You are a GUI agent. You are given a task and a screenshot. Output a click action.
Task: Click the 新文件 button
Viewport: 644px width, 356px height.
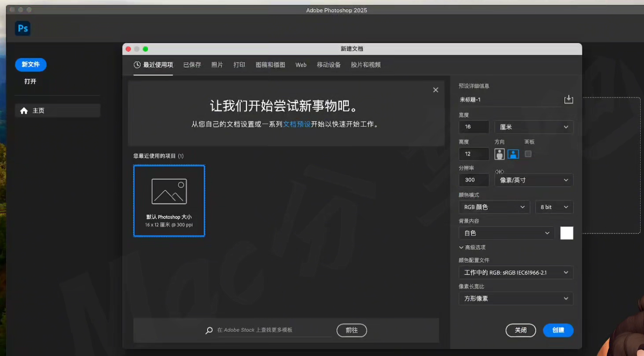[30, 64]
